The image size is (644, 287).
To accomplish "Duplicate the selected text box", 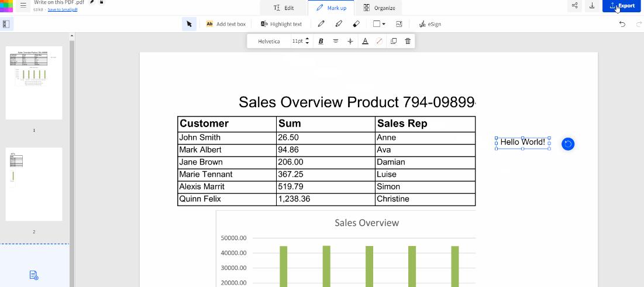I will pos(393,41).
